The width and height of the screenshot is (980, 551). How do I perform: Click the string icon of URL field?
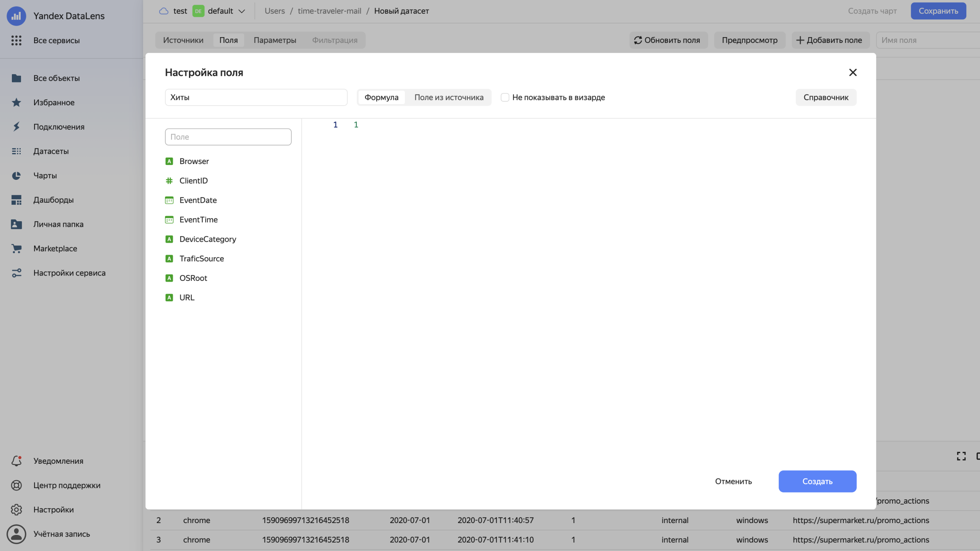point(169,298)
